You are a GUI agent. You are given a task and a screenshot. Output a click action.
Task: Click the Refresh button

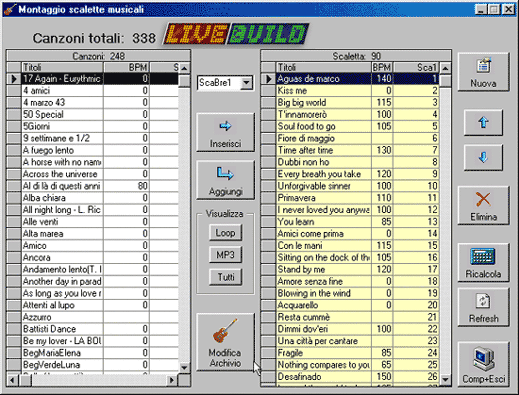(483, 307)
